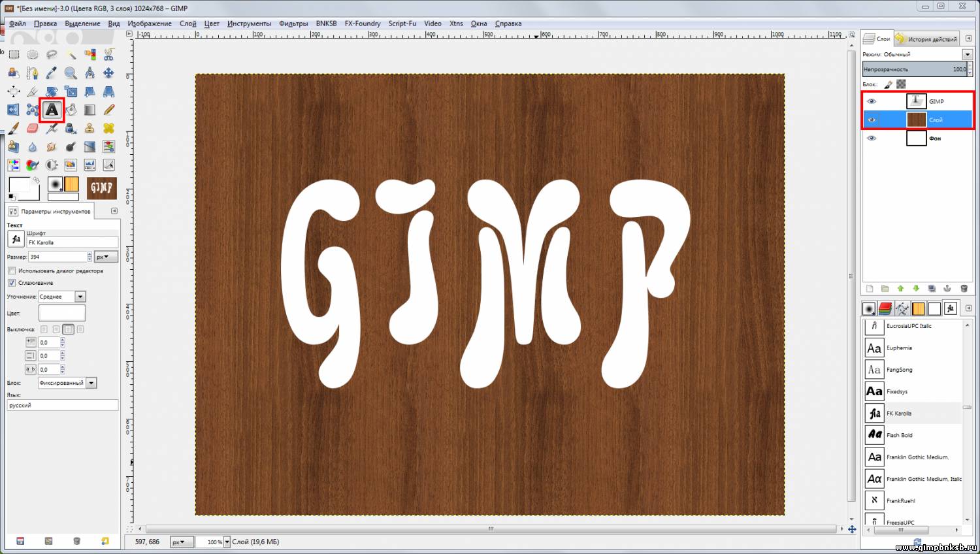The image size is (980, 554).
Task: Toggle visibility of the GIMP text layer
Action: (x=872, y=101)
